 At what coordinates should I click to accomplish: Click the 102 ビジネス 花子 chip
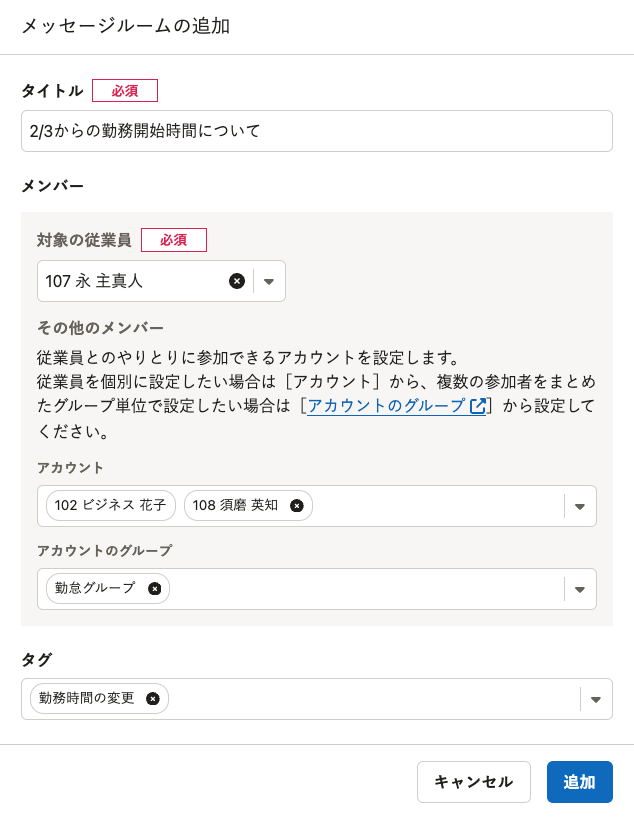[x=110, y=506]
